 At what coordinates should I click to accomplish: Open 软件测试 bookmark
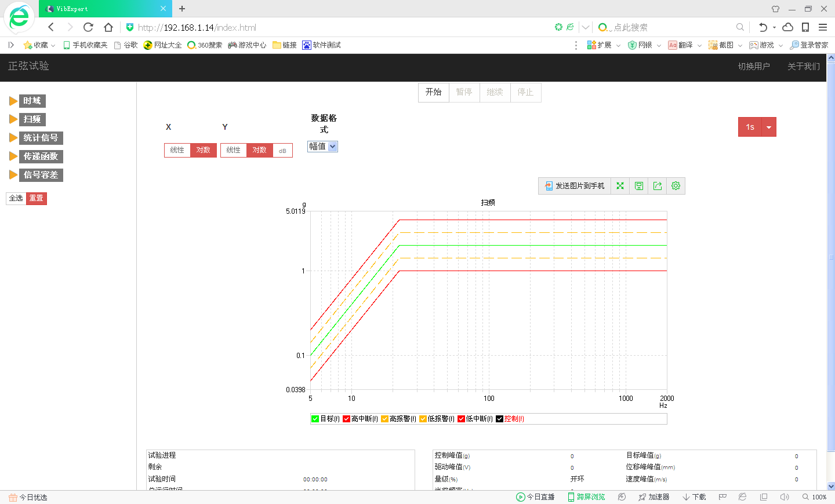[x=321, y=45]
